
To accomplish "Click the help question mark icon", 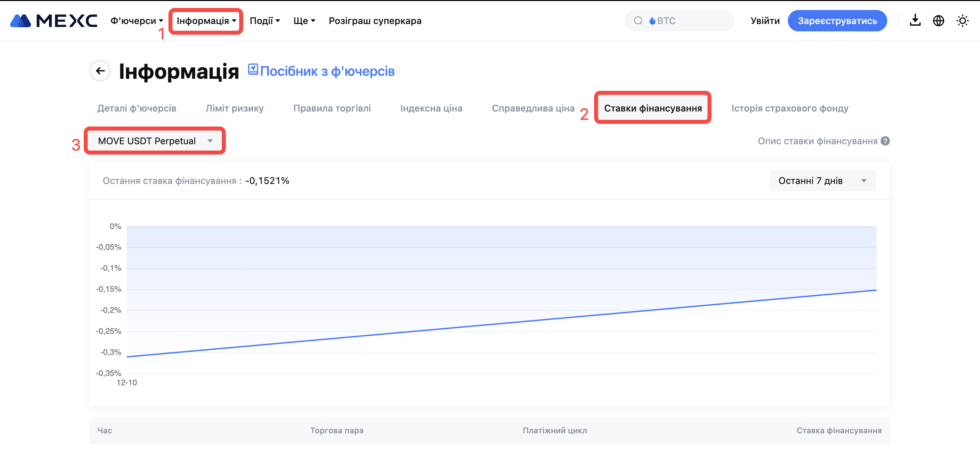I will (x=885, y=141).
